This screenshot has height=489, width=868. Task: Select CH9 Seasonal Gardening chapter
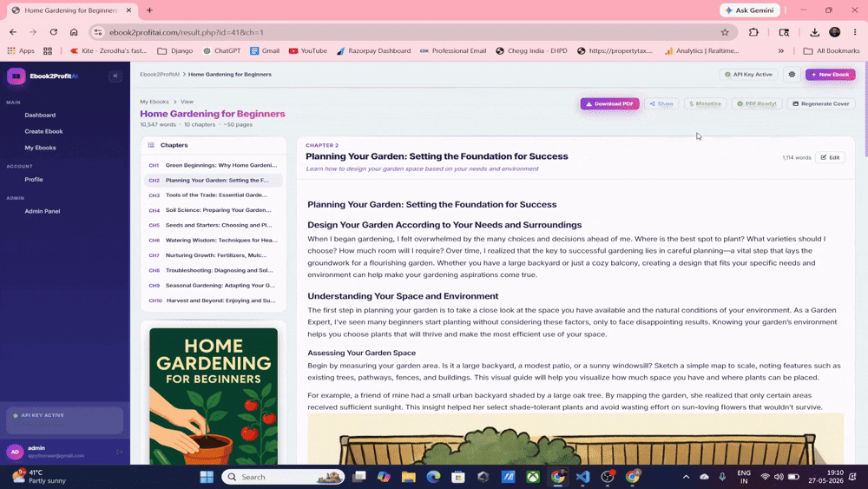(214, 285)
